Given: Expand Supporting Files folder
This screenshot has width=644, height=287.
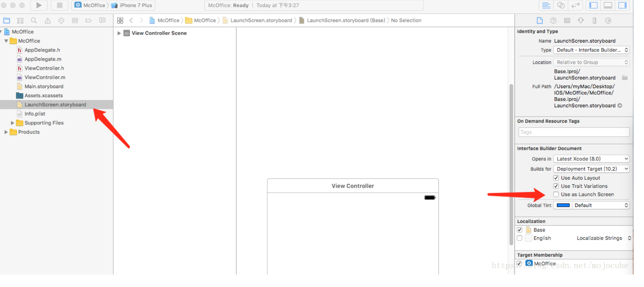Looking at the screenshot, I should point(13,123).
